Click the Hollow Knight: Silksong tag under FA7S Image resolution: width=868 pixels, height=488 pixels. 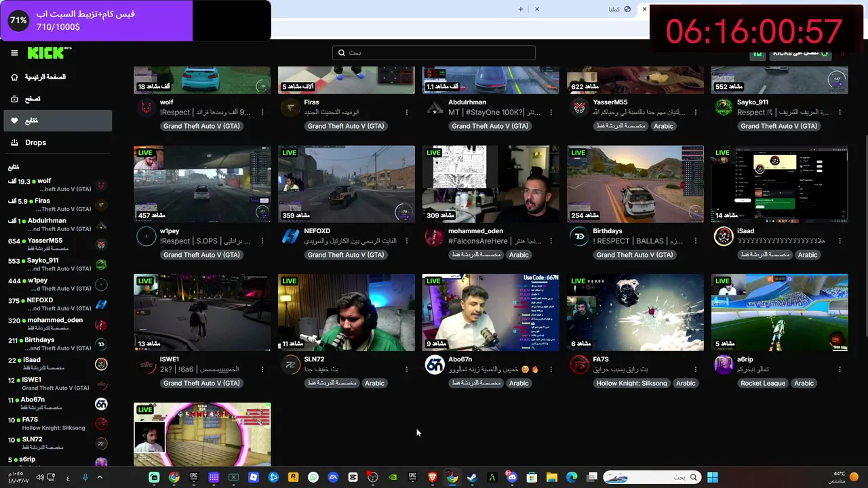(632, 383)
